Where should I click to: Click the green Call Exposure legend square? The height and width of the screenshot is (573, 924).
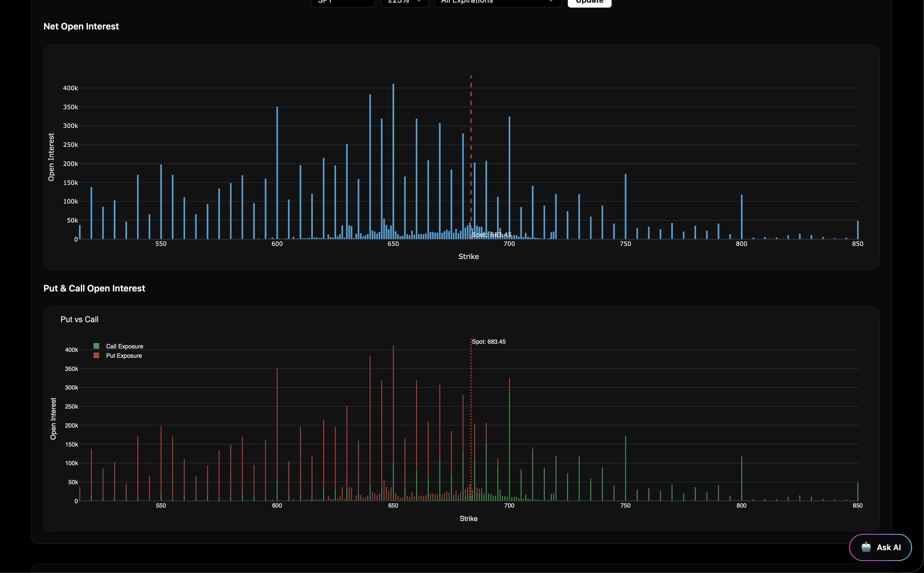click(x=97, y=345)
